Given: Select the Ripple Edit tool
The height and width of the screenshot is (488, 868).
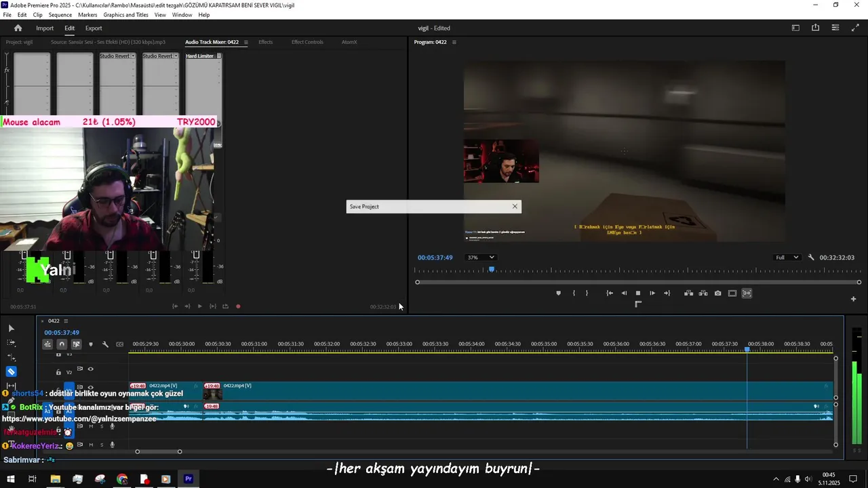Looking at the screenshot, I should (x=11, y=357).
